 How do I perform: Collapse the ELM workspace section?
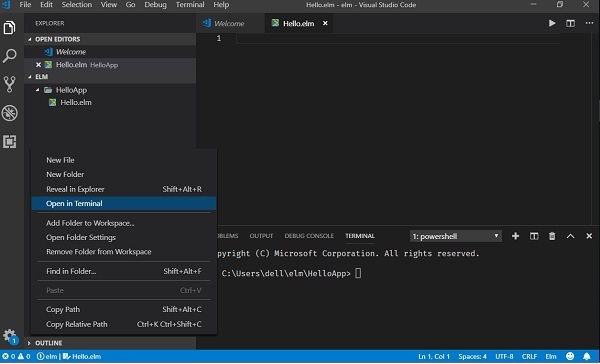(30, 77)
